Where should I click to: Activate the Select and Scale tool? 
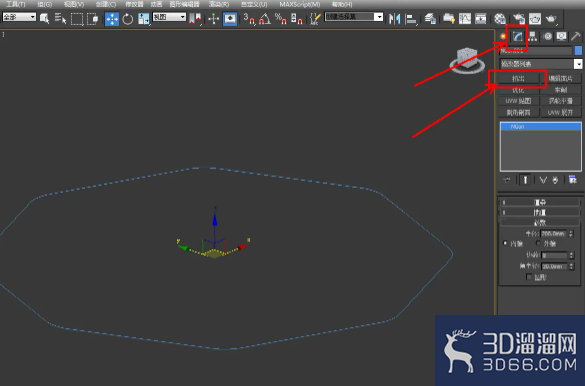[x=144, y=18]
